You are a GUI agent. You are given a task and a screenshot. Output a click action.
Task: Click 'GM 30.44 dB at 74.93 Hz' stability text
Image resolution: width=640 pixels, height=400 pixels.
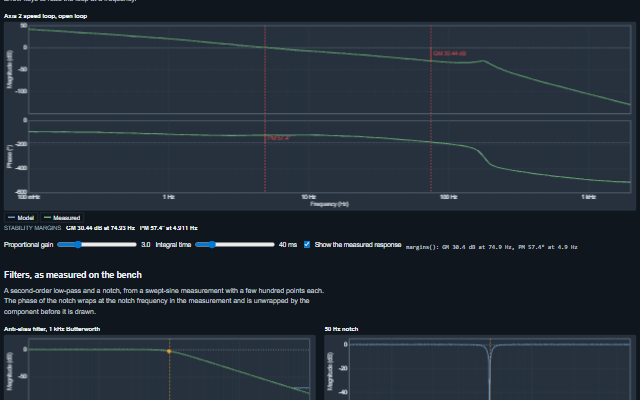(x=100, y=228)
